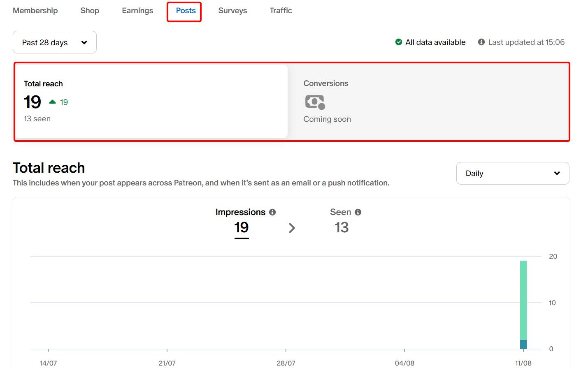Click the green up-arrow trend icon
This screenshot has width=588, height=368.
coord(52,102)
